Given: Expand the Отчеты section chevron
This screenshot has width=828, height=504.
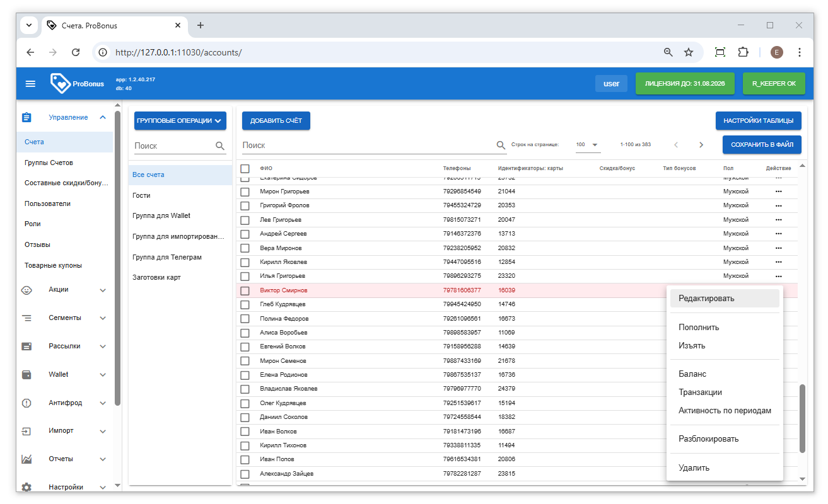Looking at the screenshot, I should tap(103, 459).
